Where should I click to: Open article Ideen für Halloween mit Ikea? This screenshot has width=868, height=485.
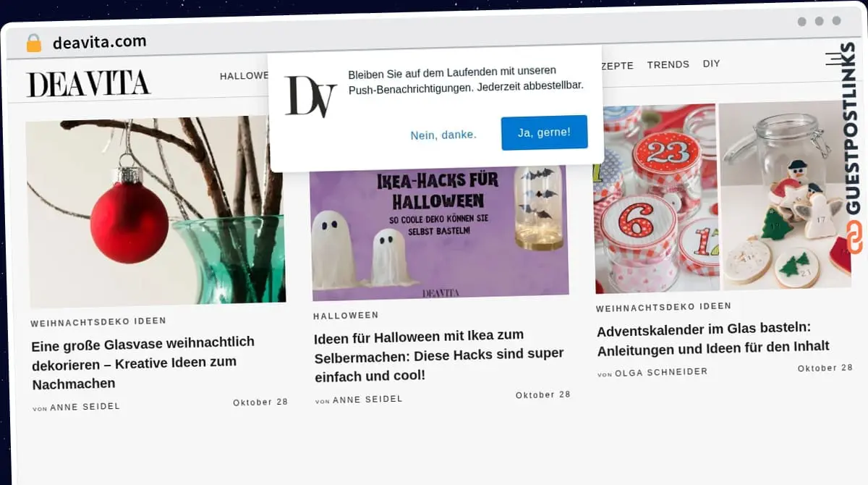[439, 355]
